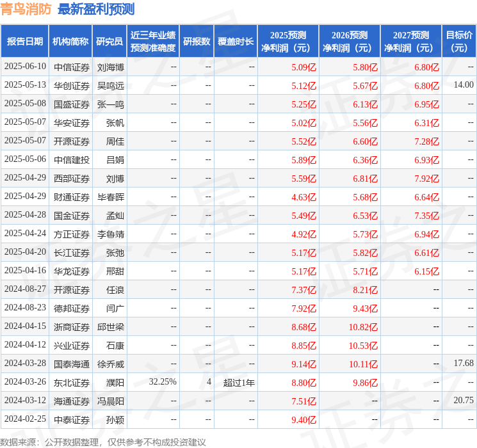This screenshot has width=477, height=448.
Task: Click the 2025预测净利润 column header
Action: coord(288,42)
